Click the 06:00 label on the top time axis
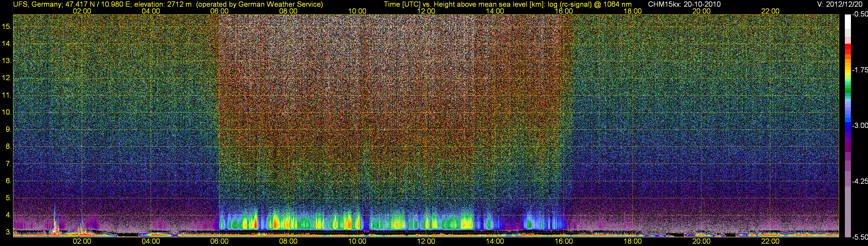The width and height of the screenshot is (868, 246). 219,11
